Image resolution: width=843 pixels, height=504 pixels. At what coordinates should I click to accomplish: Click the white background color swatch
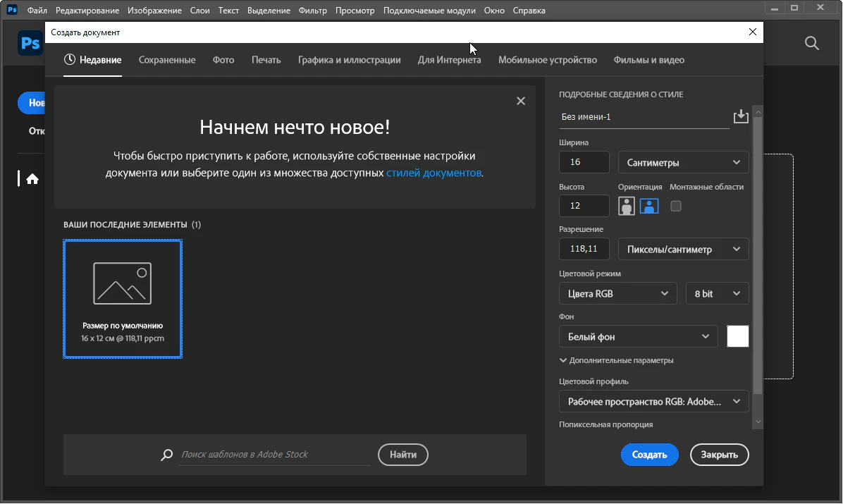point(737,336)
